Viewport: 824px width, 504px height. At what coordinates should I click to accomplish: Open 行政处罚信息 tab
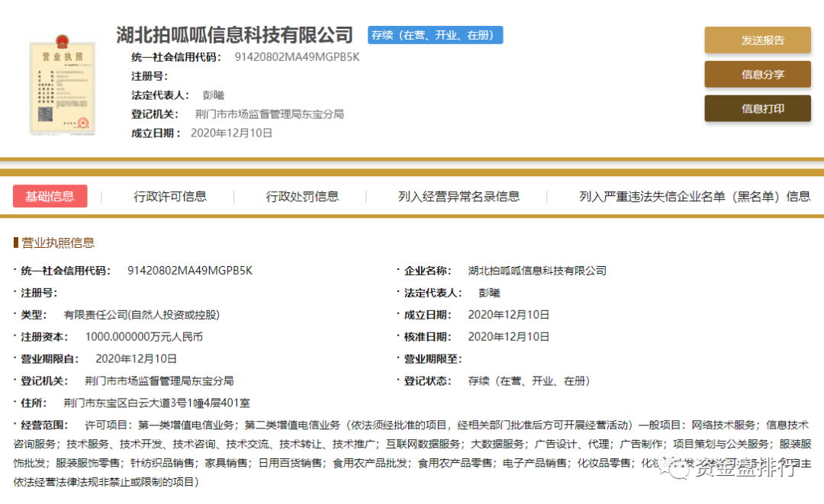tap(302, 197)
